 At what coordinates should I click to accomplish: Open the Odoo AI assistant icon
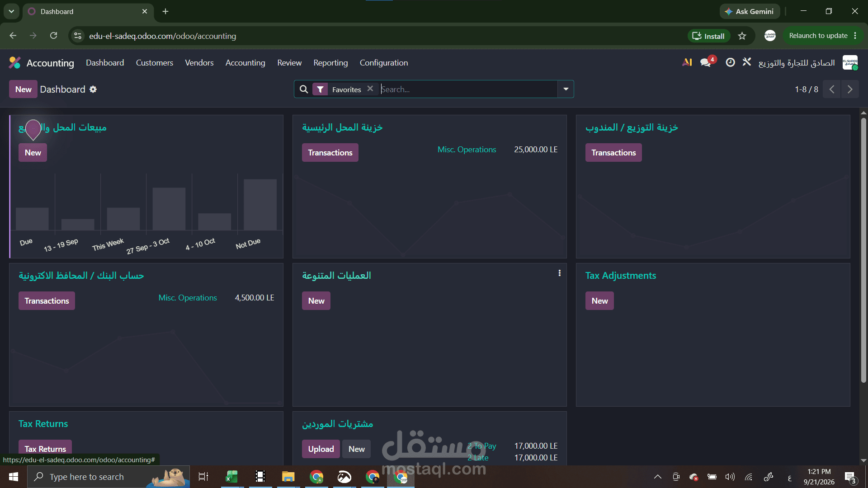(x=687, y=62)
